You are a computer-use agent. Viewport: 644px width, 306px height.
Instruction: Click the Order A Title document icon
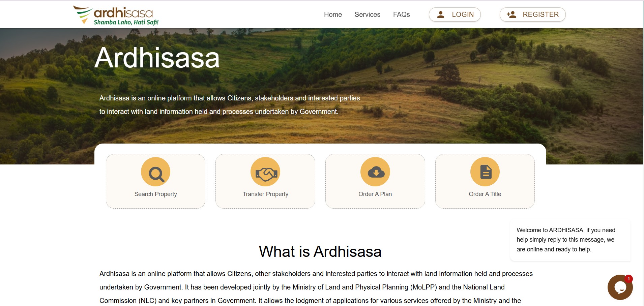pyautogui.click(x=485, y=172)
